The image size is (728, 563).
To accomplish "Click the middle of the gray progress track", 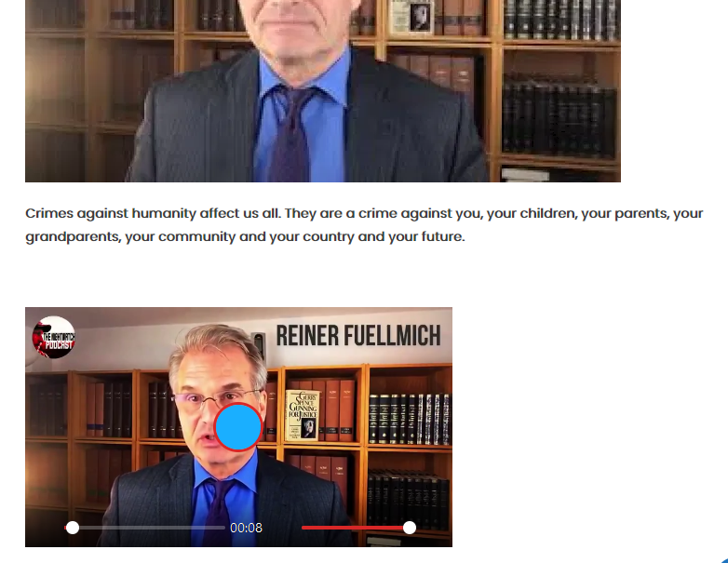I will click(x=145, y=528).
